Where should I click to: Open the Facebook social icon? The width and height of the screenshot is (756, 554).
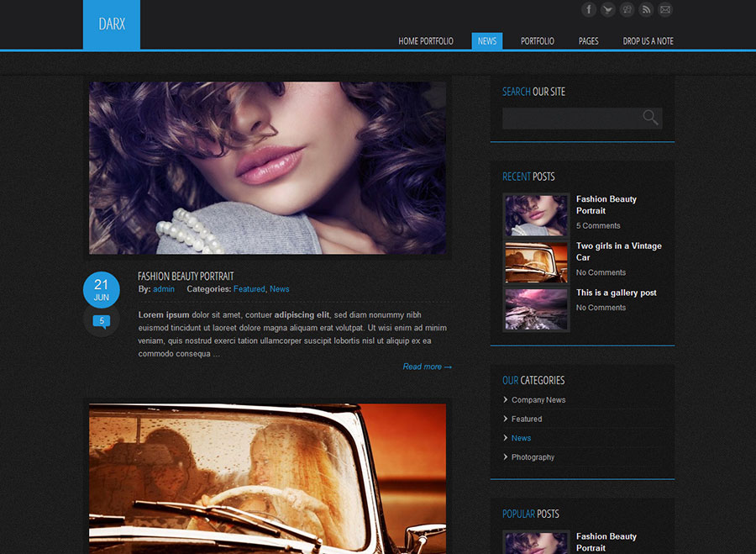[x=588, y=9]
